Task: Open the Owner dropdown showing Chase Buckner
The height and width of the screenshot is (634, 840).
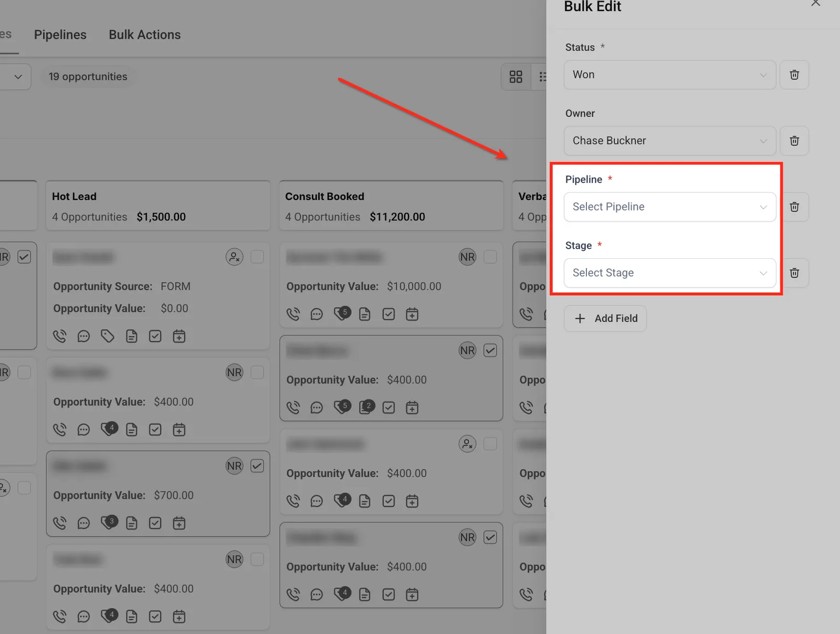Action: (670, 141)
